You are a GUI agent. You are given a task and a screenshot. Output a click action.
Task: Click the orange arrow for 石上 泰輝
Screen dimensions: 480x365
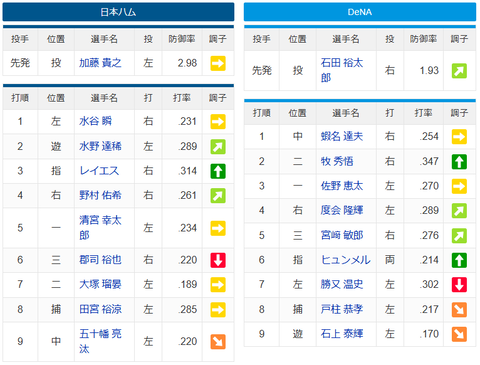point(459,334)
